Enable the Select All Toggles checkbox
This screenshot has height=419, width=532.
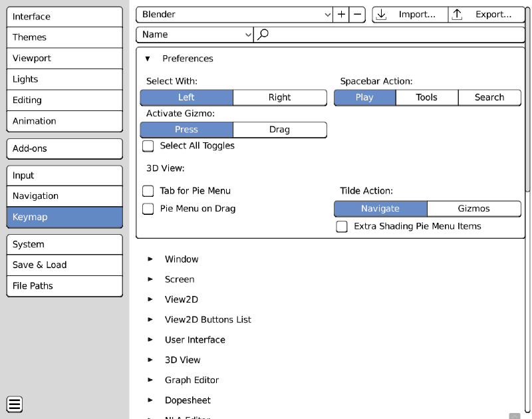148,146
